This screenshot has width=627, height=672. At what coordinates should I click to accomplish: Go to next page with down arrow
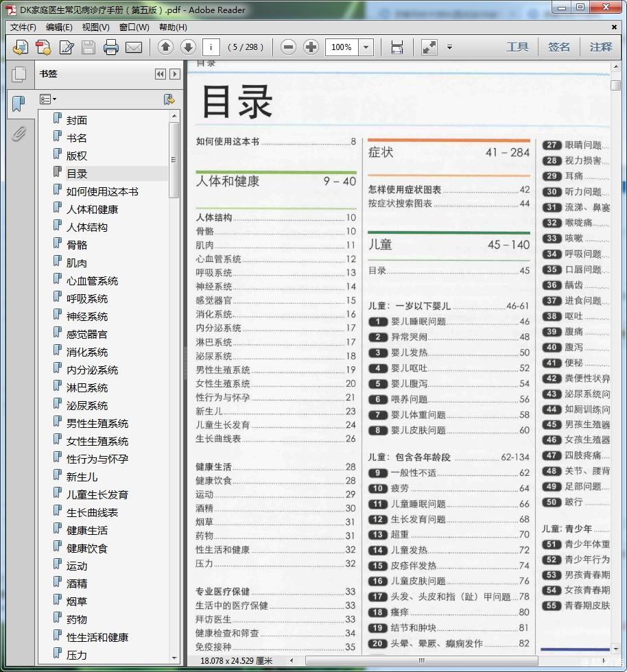click(188, 47)
